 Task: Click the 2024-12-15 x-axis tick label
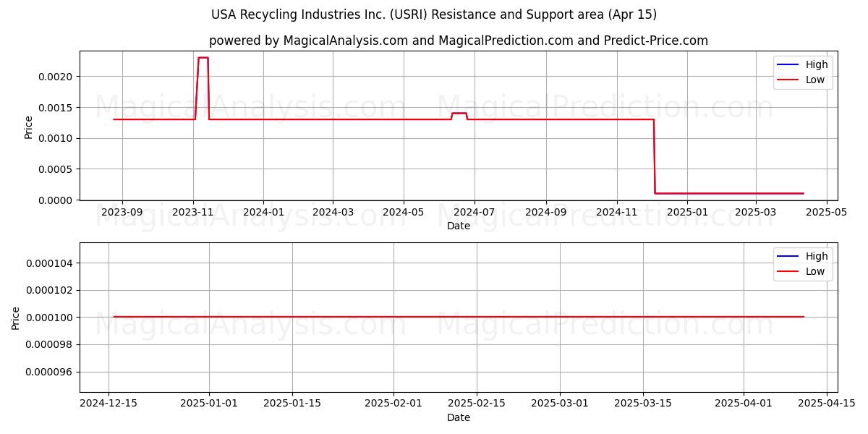point(108,404)
